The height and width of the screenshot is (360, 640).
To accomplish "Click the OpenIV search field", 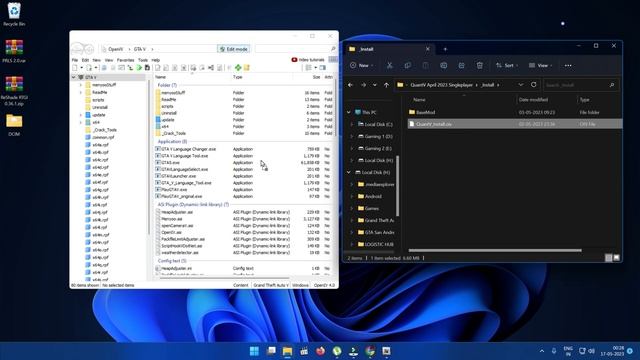I will pyautogui.click(x=296, y=49).
